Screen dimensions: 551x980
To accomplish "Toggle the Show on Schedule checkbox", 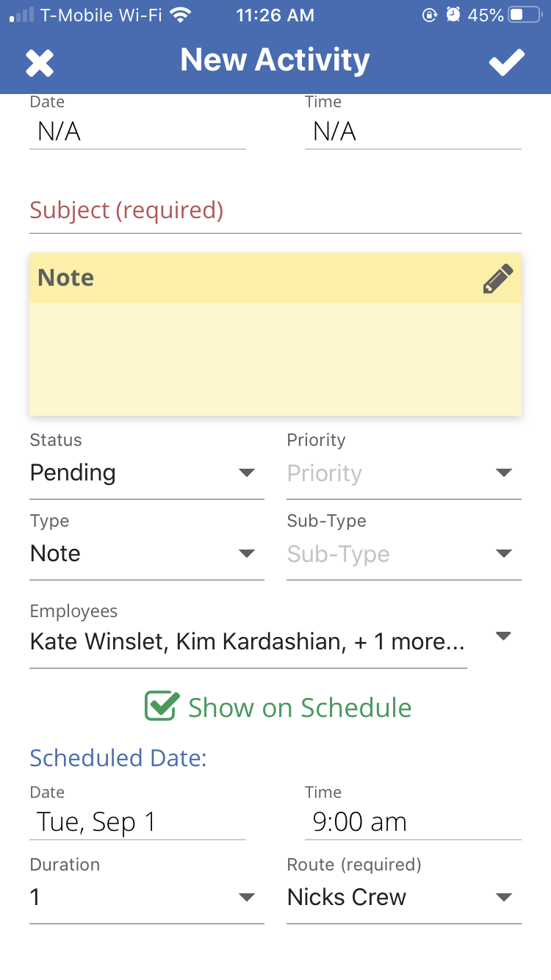I will (x=162, y=707).
